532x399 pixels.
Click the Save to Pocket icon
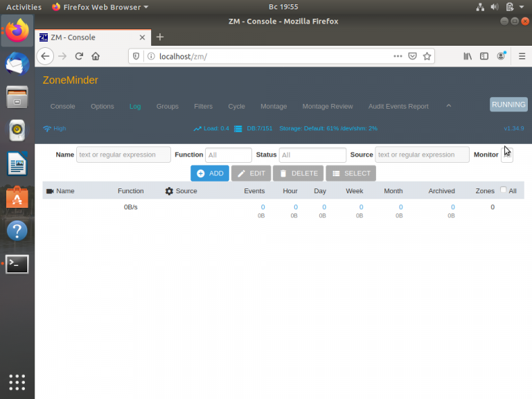(412, 56)
